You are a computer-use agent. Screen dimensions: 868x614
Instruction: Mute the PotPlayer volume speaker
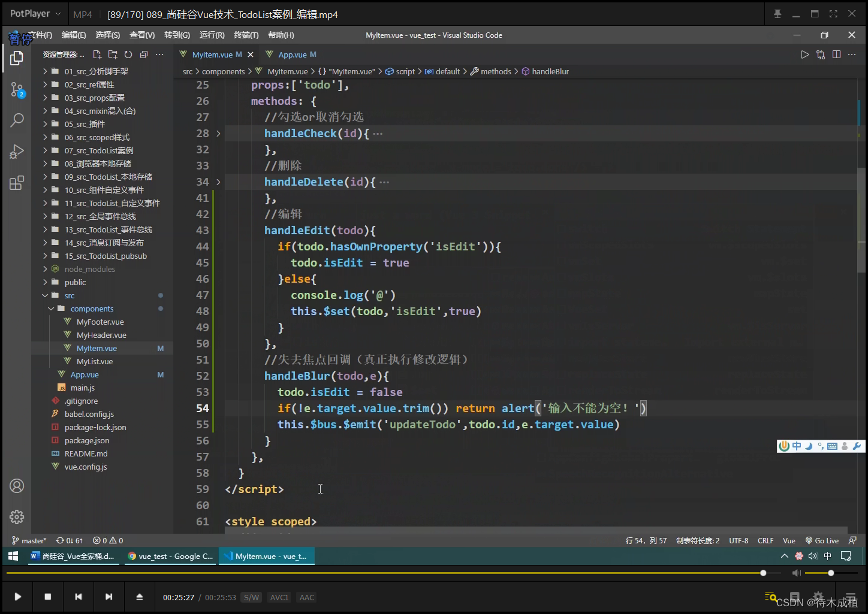click(796, 573)
